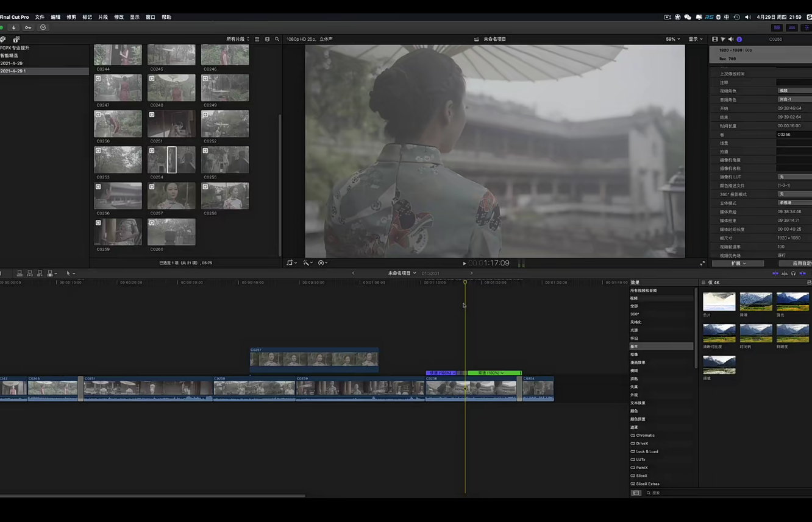The image size is (812, 522).
Task: Toggle the timeline panel layout button
Action: pyautogui.click(x=792, y=27)
